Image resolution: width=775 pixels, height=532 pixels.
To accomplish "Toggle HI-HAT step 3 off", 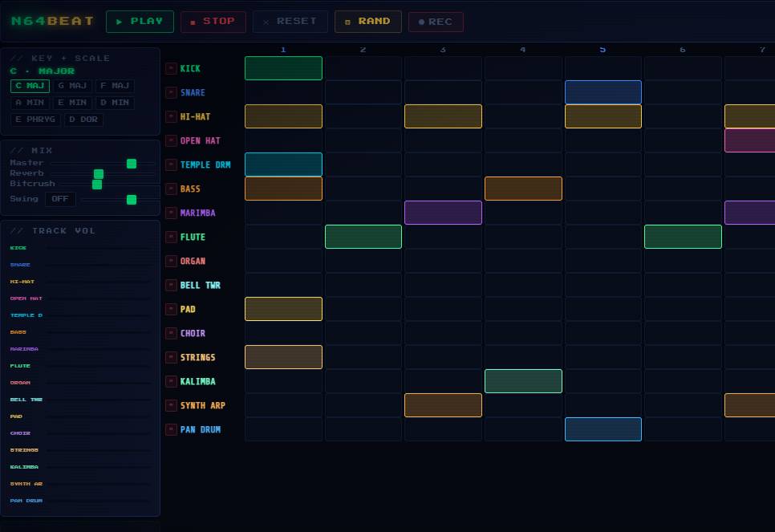I will pyautogui.click(x=444, y=116).
